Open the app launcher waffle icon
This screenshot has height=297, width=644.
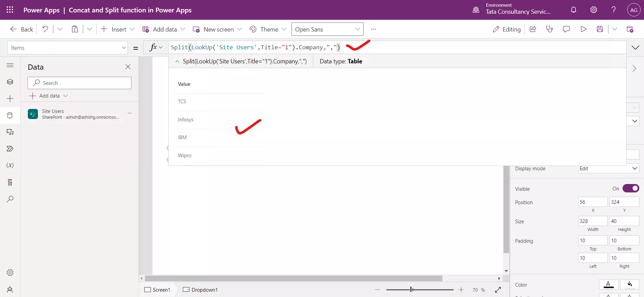[10, 10]
